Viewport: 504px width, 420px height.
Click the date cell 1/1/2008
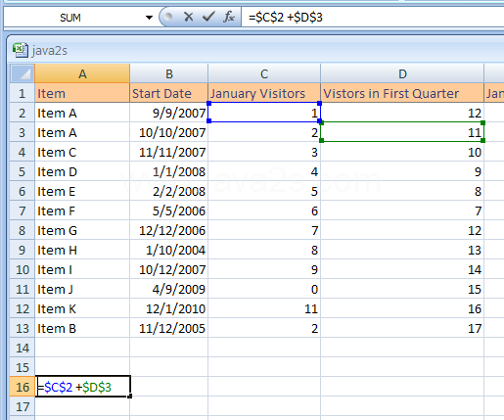point(168,171)
